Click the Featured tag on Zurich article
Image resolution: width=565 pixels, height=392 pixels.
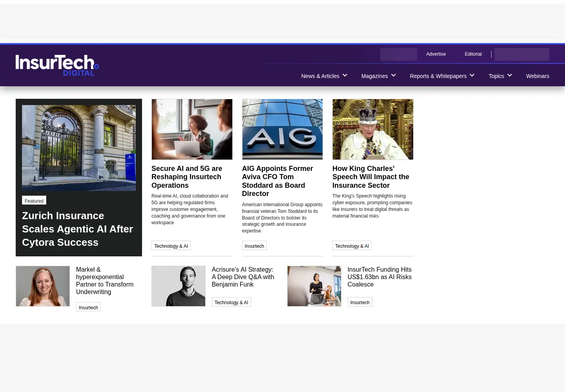coord(34,200)
